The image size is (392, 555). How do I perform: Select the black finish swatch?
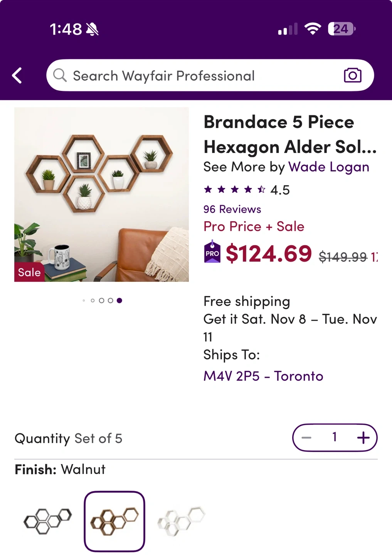point(48,521)
